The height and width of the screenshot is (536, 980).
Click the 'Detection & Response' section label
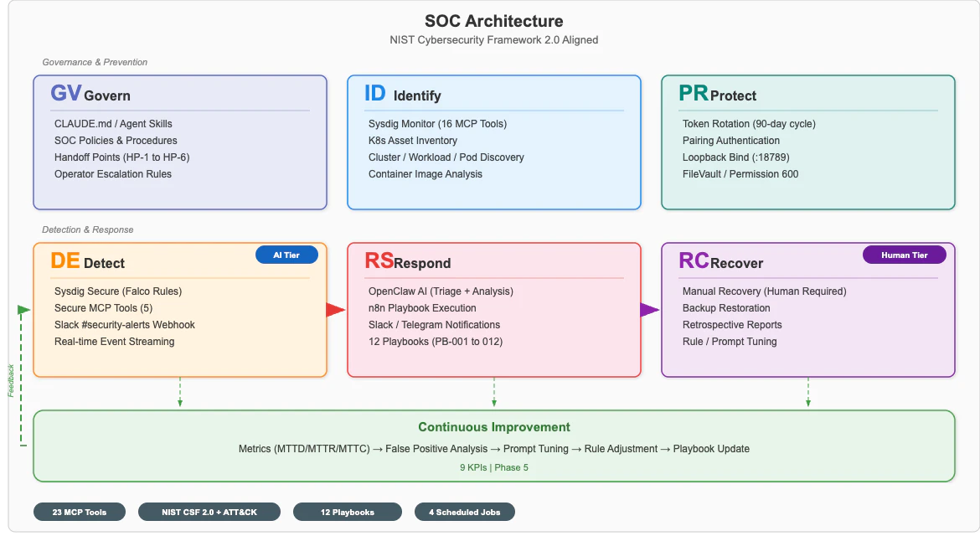click(x=87, y=229)
